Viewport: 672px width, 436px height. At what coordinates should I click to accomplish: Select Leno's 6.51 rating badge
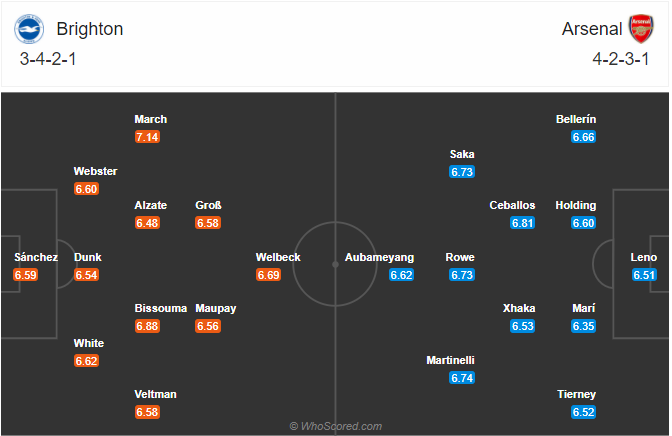644,275
